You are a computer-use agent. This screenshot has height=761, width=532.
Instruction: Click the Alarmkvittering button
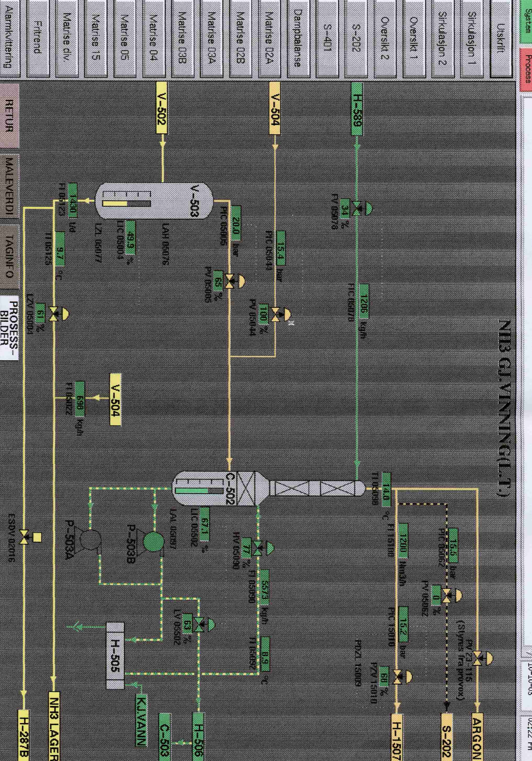[10, 39]
